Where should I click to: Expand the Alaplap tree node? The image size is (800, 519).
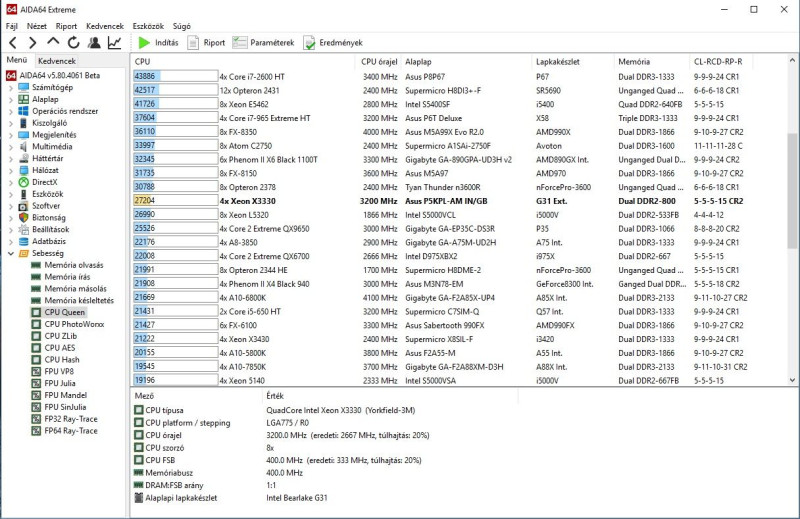coord(11,99)
